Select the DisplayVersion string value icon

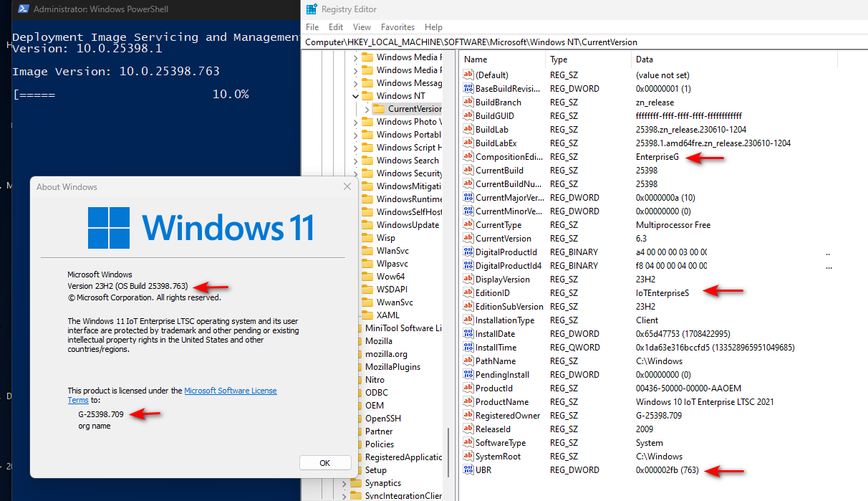(468, 280)
